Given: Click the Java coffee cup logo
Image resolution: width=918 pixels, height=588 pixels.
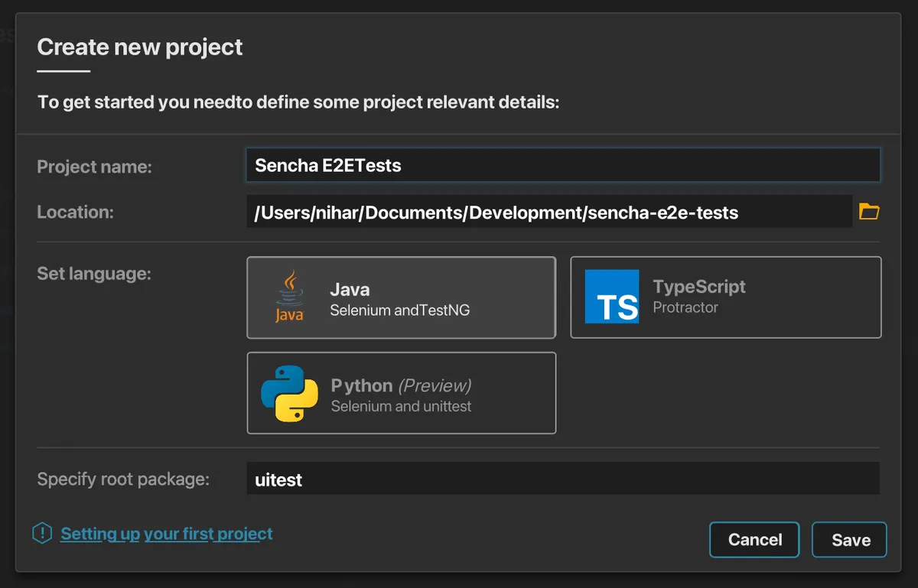Looking at the screenshot, I should 289,297.
